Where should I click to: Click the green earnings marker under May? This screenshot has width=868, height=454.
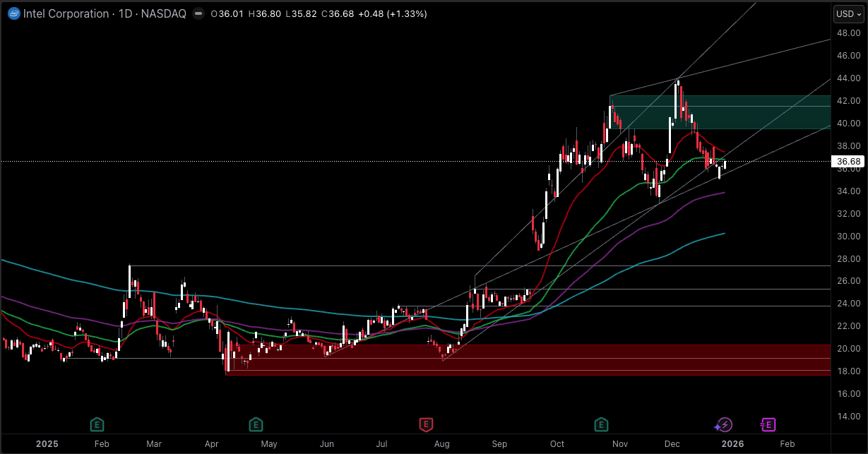255,424
